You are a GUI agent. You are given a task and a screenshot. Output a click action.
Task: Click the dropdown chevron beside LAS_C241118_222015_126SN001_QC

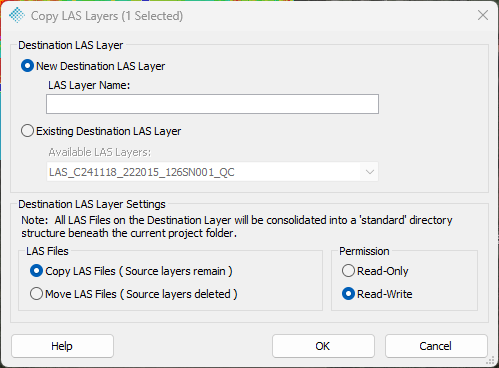tap(370, 172)
